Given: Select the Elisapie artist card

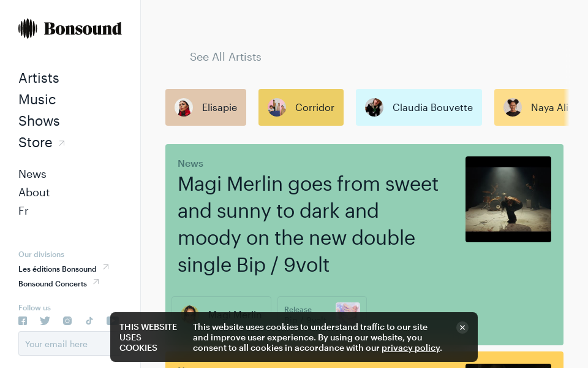Looking at the screenshot, I should coord(205,107).
